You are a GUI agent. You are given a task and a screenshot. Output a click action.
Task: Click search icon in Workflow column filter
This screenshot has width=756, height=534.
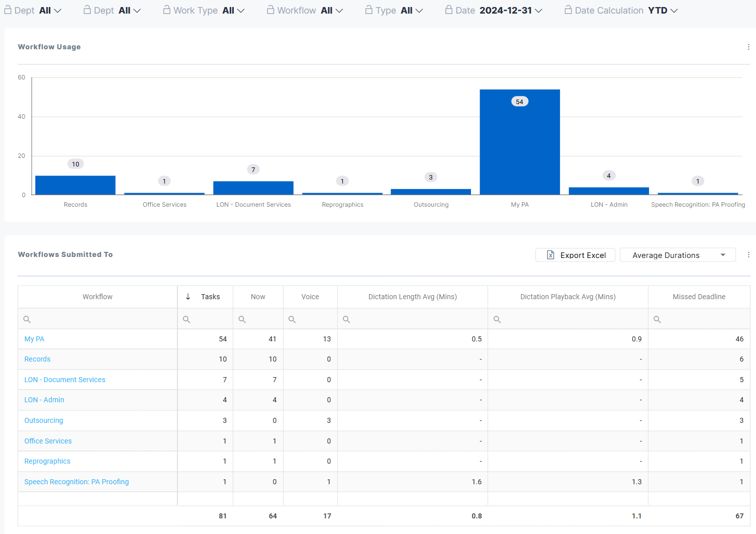(27, 319)
